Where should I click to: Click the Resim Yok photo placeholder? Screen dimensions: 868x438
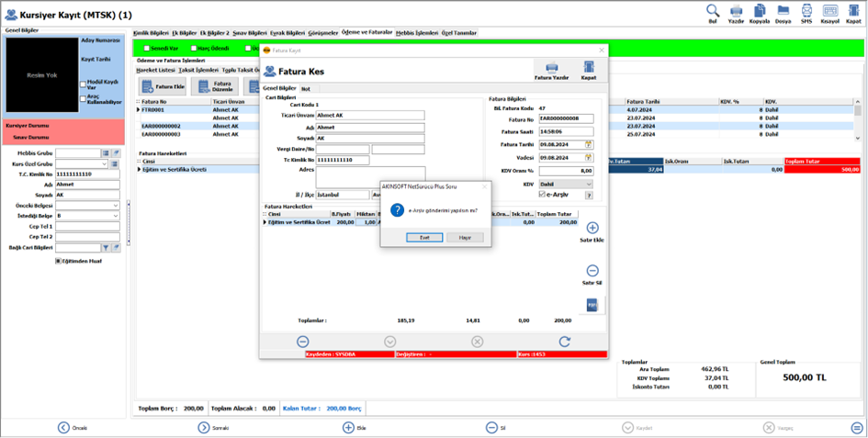point(42,75)
